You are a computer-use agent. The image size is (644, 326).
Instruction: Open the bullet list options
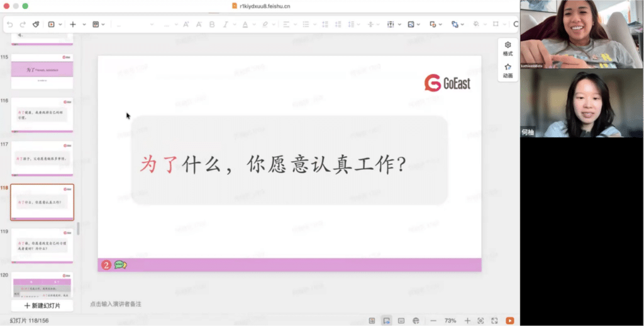pos(306,25)
